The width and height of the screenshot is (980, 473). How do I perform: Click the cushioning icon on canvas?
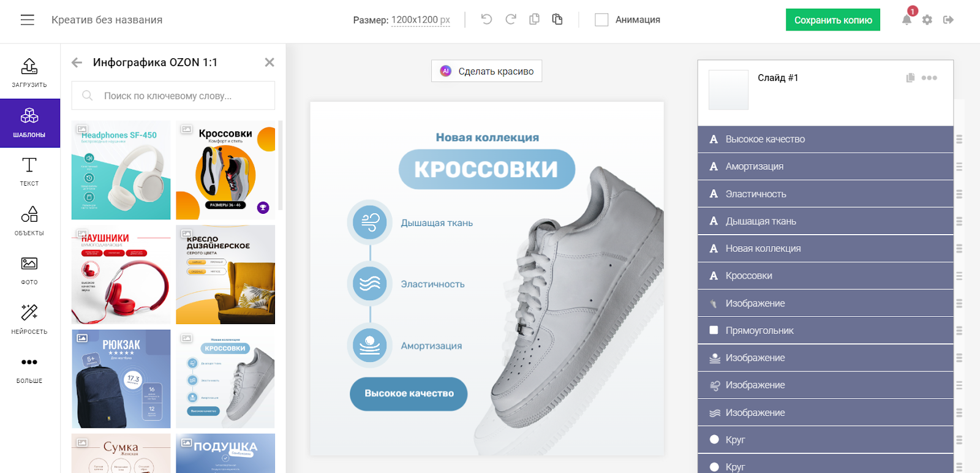pyautogui.click(x=370, y=345)
